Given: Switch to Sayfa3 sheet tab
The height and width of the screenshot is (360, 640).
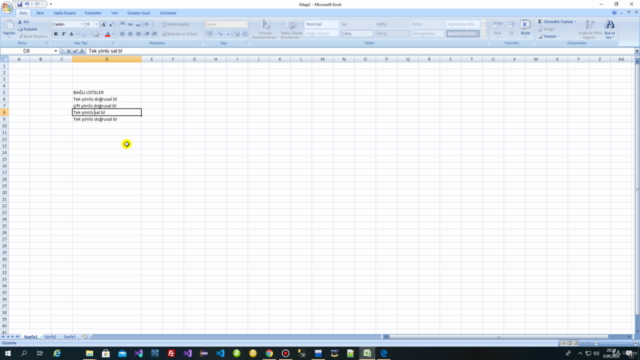Looking at the screenshot, I should 69,337.
